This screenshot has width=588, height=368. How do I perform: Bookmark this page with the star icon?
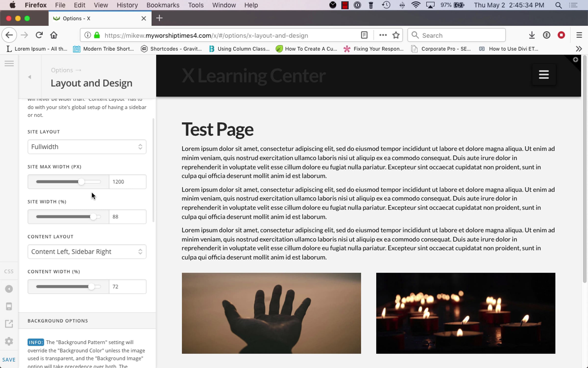point(396,35)
